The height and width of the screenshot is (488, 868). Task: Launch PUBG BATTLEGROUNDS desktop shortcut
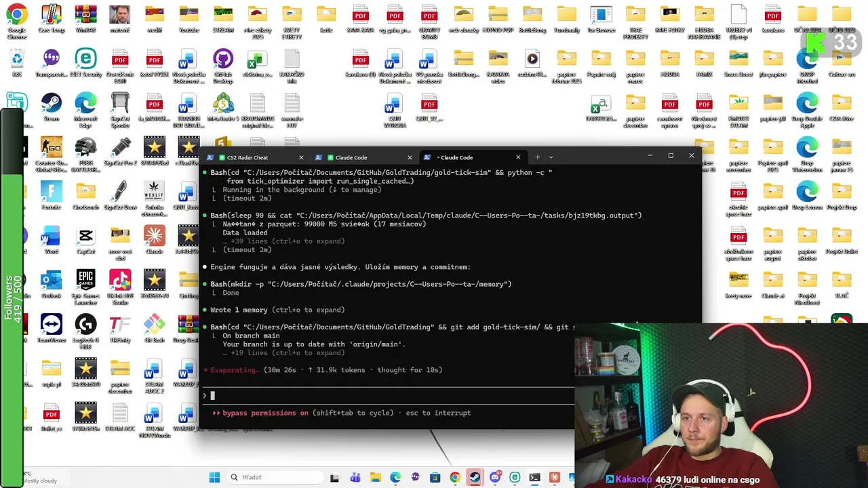(x=86, y=154)
